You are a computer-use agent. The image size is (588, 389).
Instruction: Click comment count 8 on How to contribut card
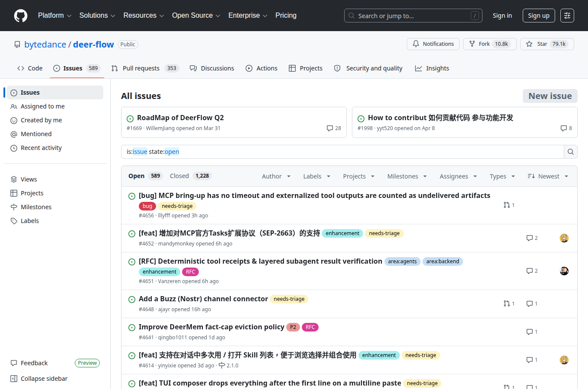tap(566, 128)
